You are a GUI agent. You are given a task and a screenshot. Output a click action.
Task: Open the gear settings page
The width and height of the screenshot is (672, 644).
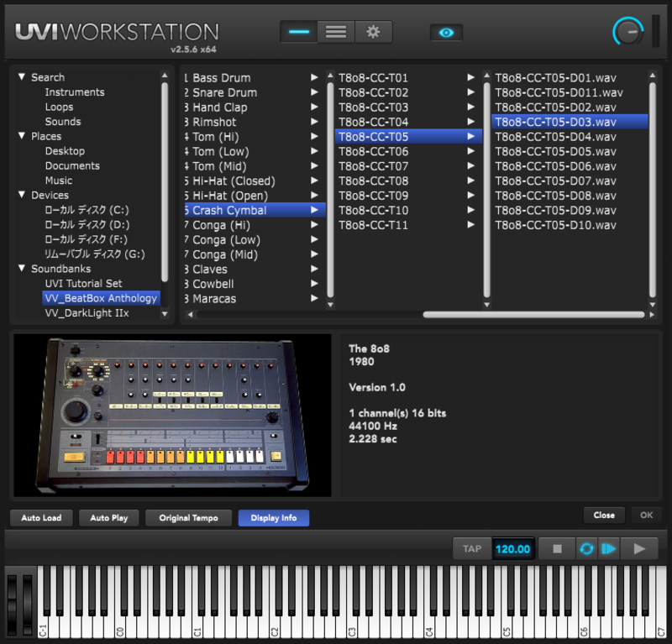tap(373, 32)
